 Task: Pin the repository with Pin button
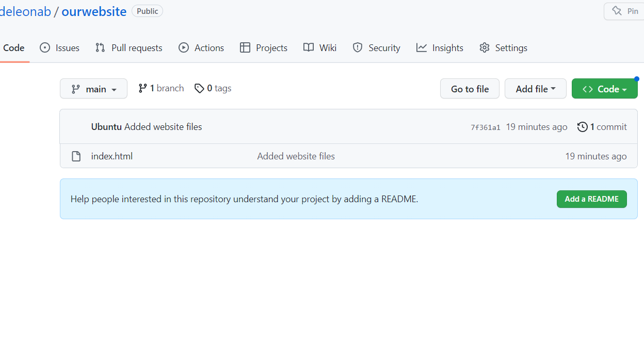[624, 11]
